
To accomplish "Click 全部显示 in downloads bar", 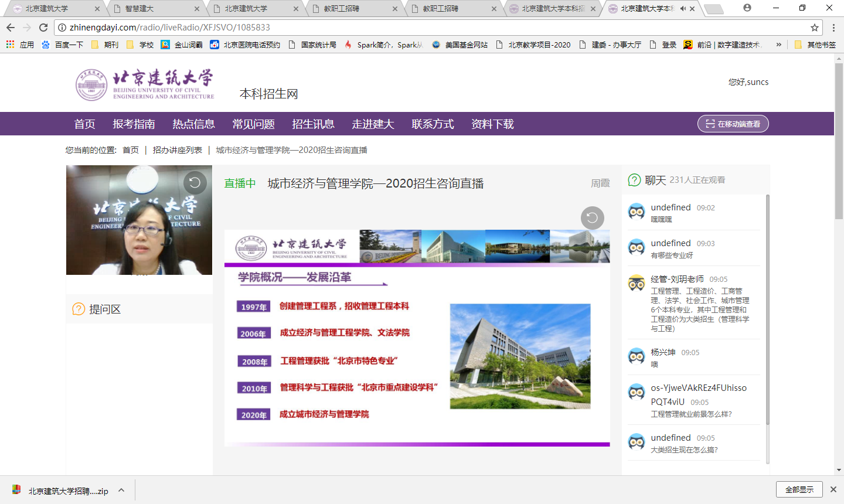I will click(799, 489).
